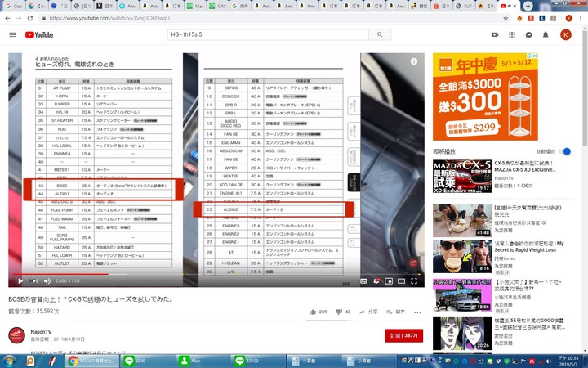Skip to next video in player controls

[x=33, y=280]
